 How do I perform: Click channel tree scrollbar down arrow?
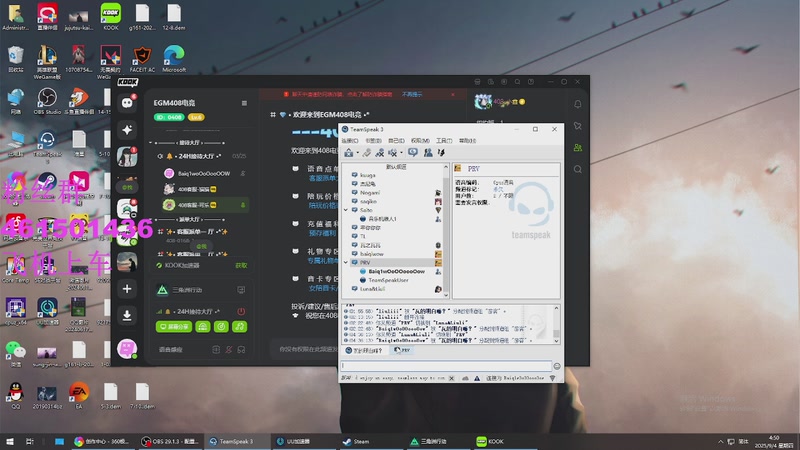click(446, 295)
